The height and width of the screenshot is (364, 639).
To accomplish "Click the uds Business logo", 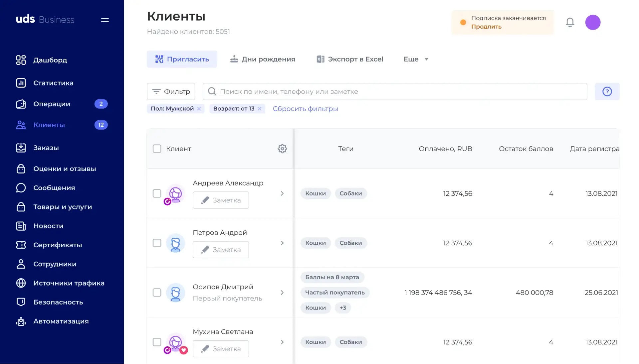I will click(45, 19).
